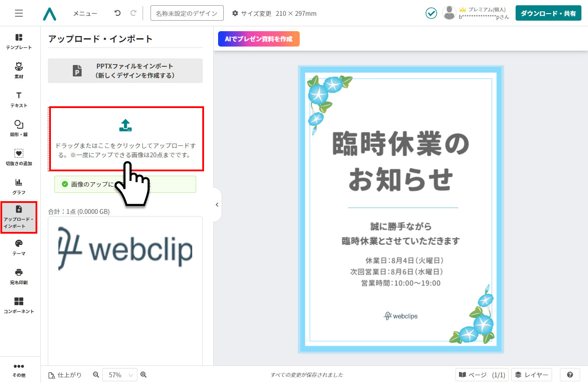
Task: Click ダウンロード・共有 button
Action: tap(548, 13)
